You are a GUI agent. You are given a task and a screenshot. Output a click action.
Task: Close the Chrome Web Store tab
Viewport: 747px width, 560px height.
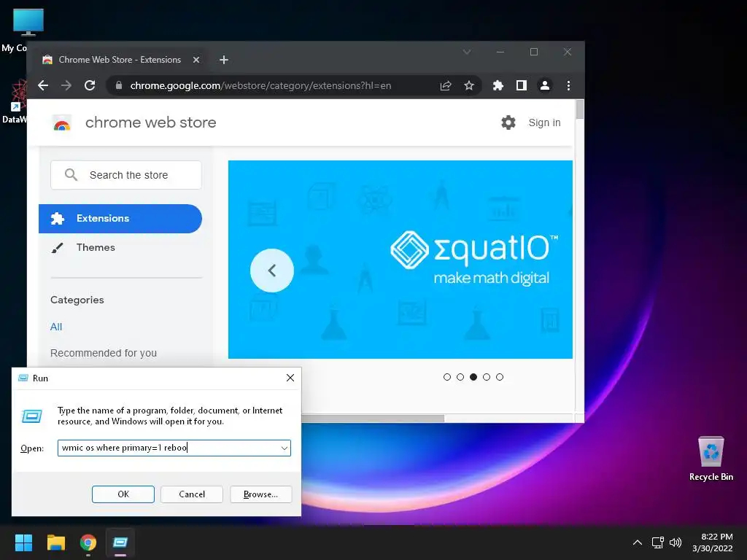196,60
